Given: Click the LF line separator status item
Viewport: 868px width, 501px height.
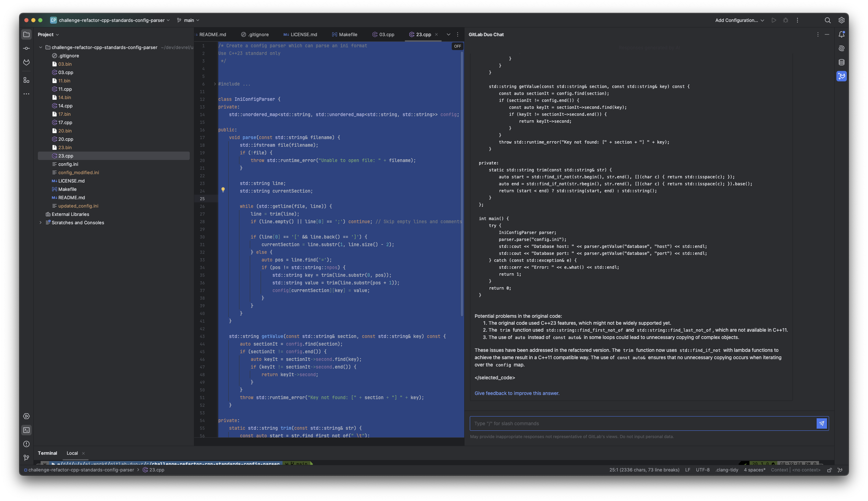Looking at the screenshot, I should tap(687, 470).
